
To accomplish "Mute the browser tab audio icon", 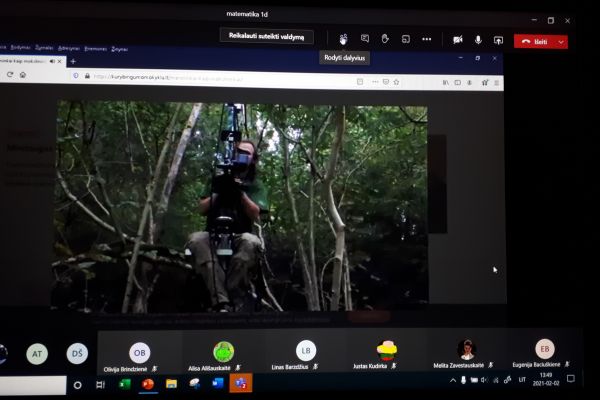I will tap(52, 61).
